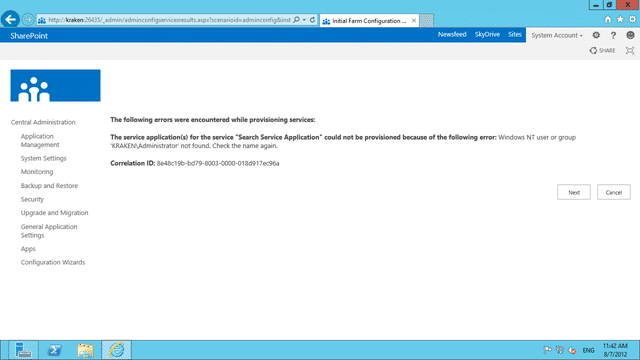Open a new browser tab
Image resolution: width=640 pixels, height=360 pixels.
point(427,20)
